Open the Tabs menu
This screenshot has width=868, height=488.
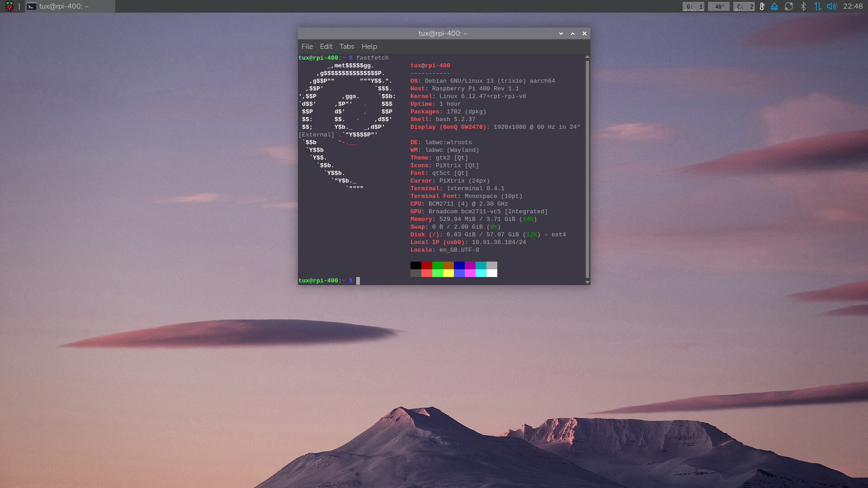347,47
